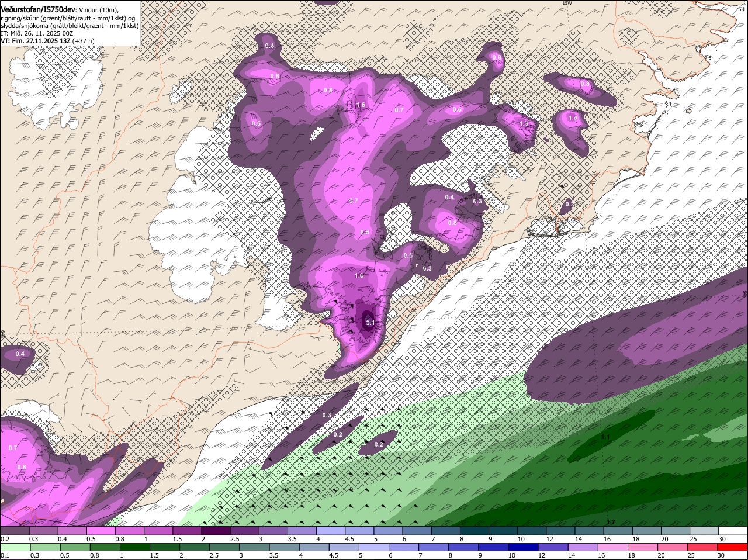The height and width of the screenshot is (560, 748).
Task: Click the 18–20 swatch in snow legend
Action: [647, 531]
